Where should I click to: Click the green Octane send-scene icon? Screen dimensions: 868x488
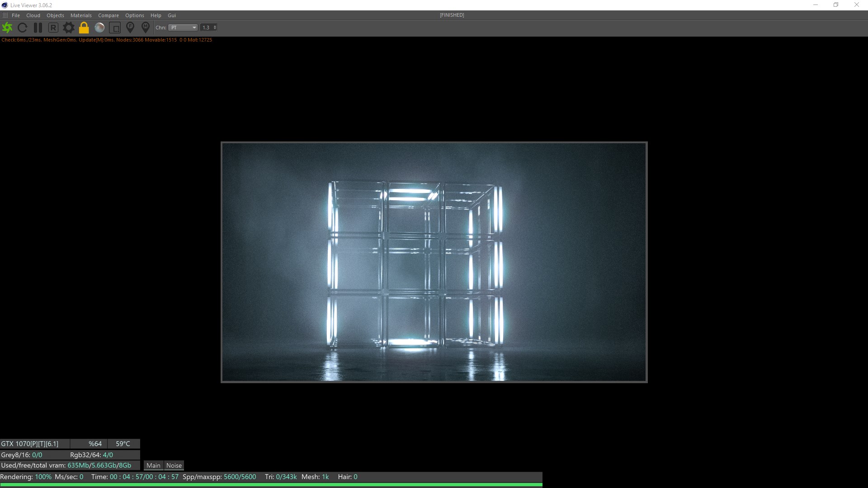(x=7, y=28)
